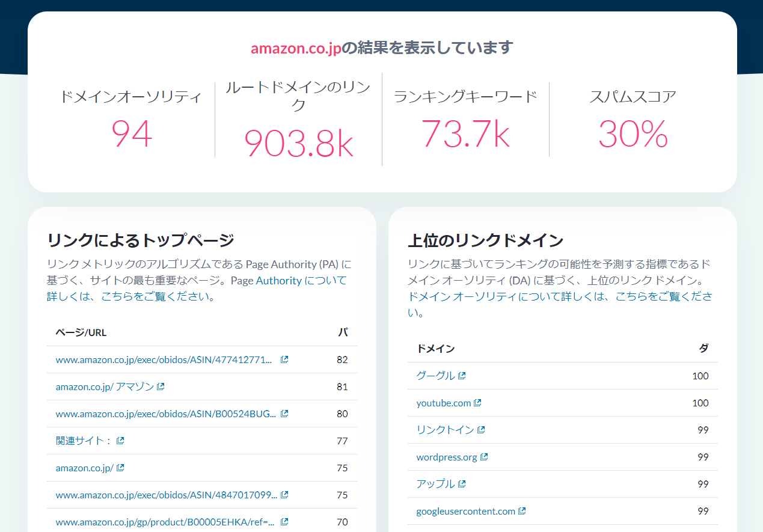Open the ASIN/B00524BUG... page link
Image resolution: width=763 pixels, height=532 pixels.
166,414
